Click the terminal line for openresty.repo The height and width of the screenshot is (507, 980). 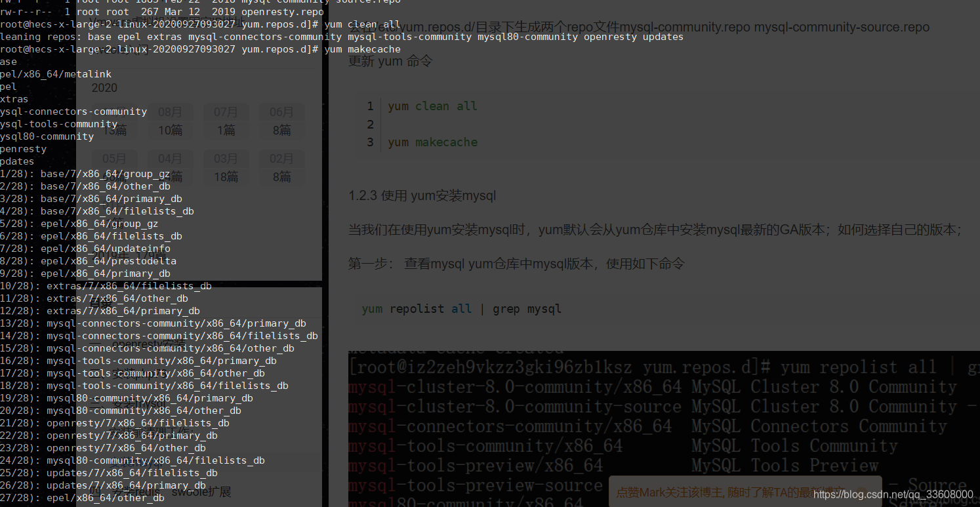pyautogui.click(x=162, y=12)
